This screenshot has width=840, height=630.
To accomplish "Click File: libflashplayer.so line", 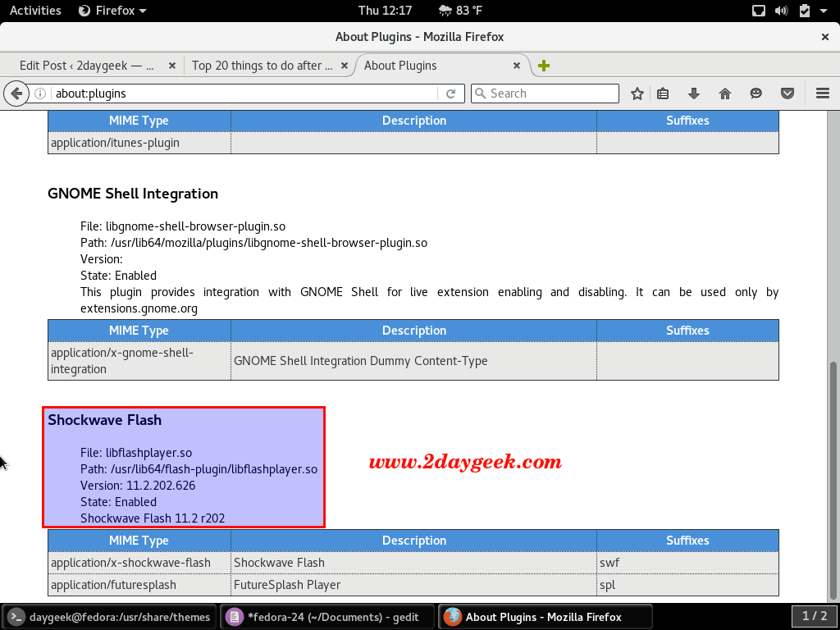I will 136,453.
